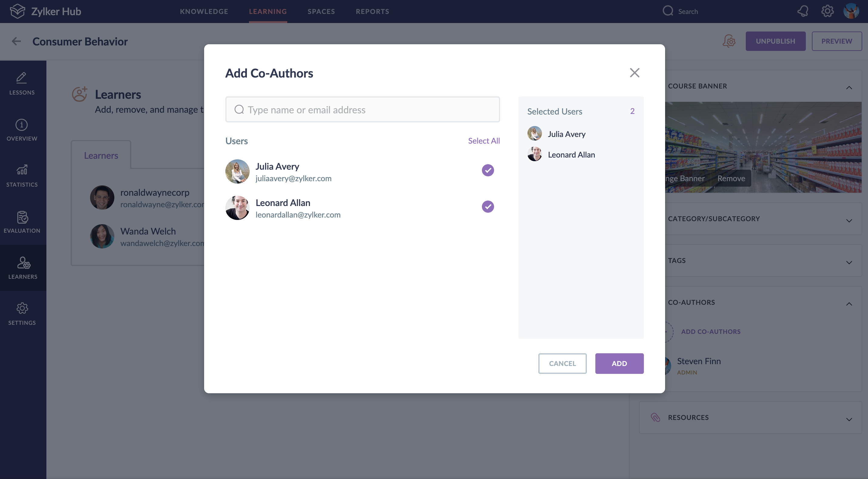Expand the Category/Subcategory section
Screen dimensions: 868x479
click(x=849, y=221)
